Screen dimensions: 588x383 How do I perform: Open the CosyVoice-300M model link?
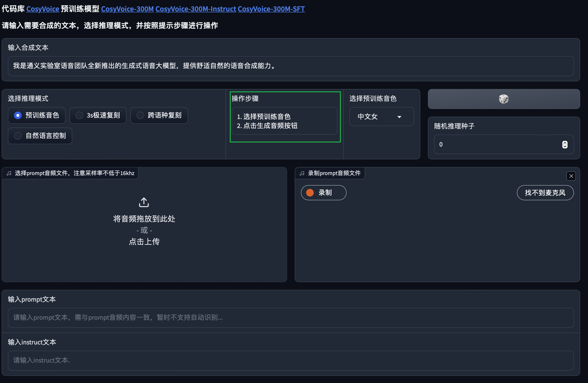[127, 9]
